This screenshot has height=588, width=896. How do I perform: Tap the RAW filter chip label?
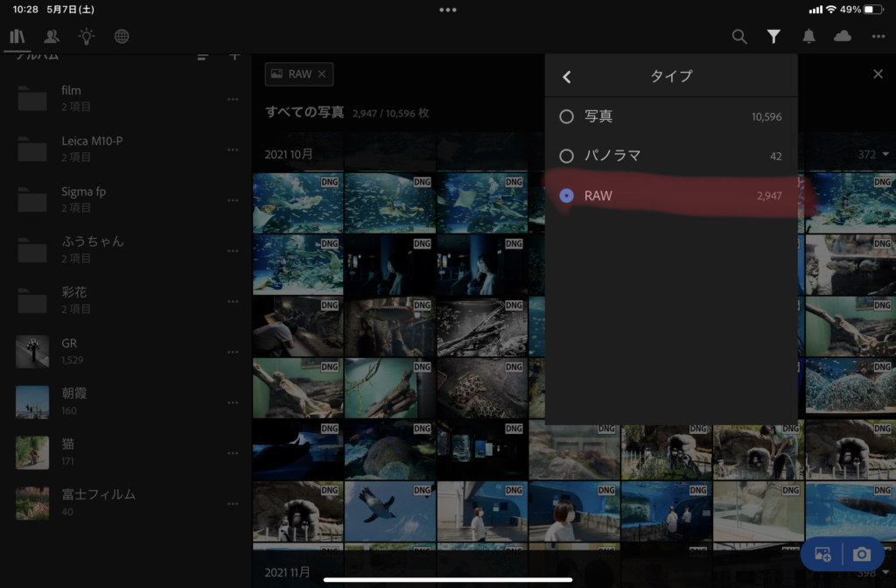[x=299, y=74]
